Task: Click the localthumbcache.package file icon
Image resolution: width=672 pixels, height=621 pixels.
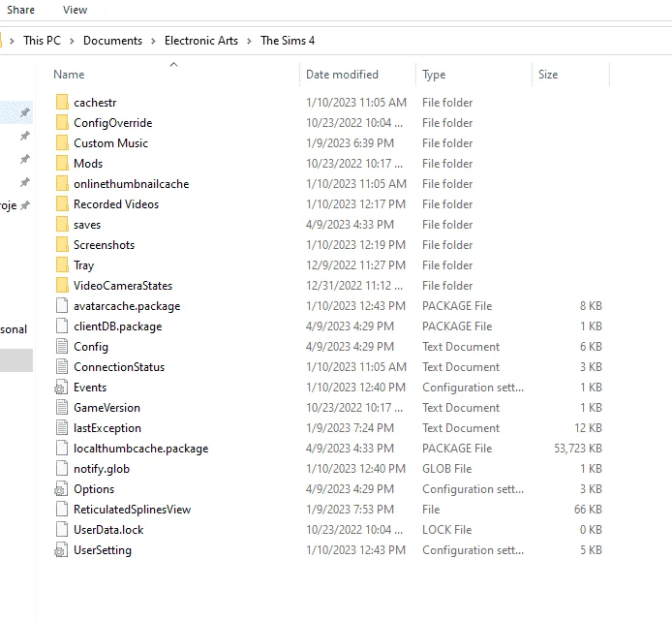Action: (62, 449)
